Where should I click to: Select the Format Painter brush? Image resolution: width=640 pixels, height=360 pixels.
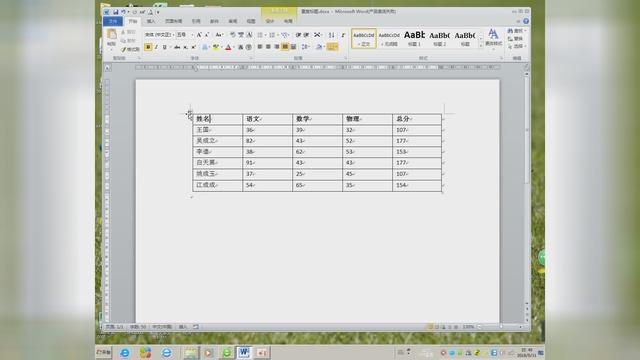coord(123,49)
